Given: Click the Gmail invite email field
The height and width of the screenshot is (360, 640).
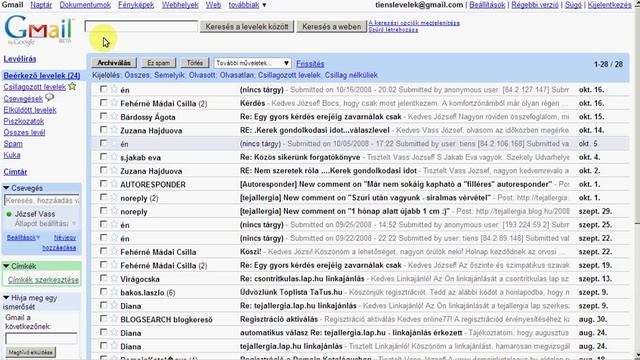Looking at the screenshot, I should pos(41,338).
